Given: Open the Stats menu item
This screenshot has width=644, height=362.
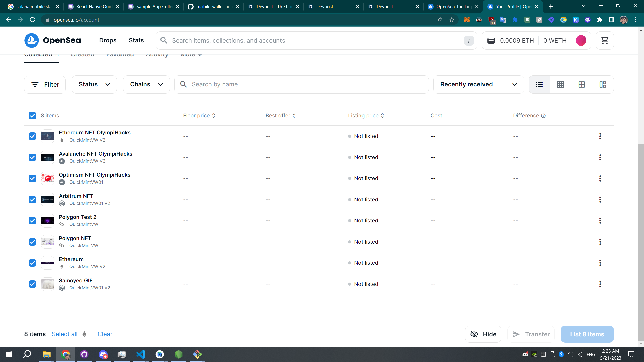Looking at the screenshot, I should (x=136, y=40).
